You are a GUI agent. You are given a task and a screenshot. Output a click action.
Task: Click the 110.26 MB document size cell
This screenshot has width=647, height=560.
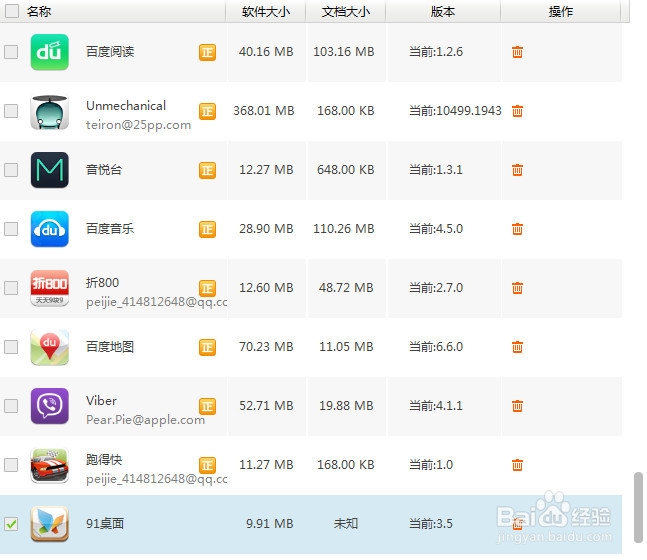tap(344, 229)
